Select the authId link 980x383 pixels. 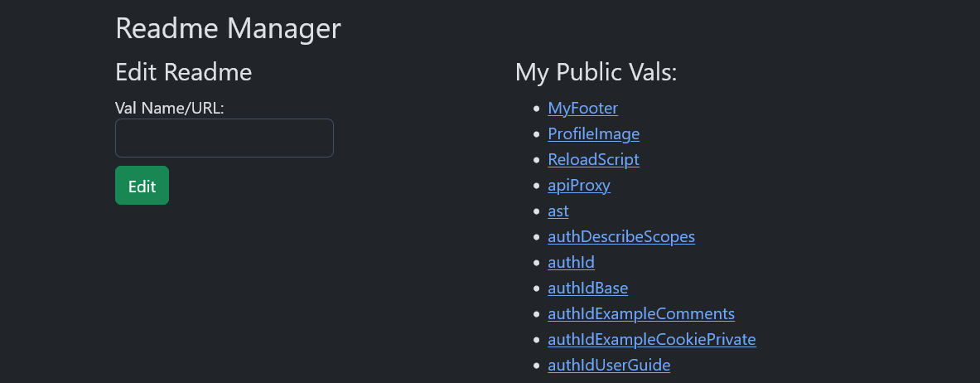point(571,262)
